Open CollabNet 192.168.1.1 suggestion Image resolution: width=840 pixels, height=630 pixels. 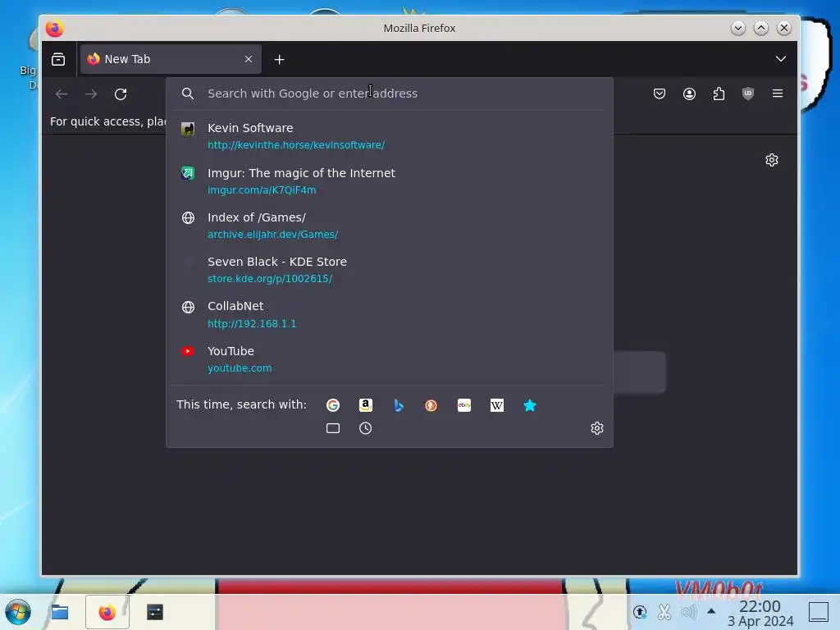[390, 314]
